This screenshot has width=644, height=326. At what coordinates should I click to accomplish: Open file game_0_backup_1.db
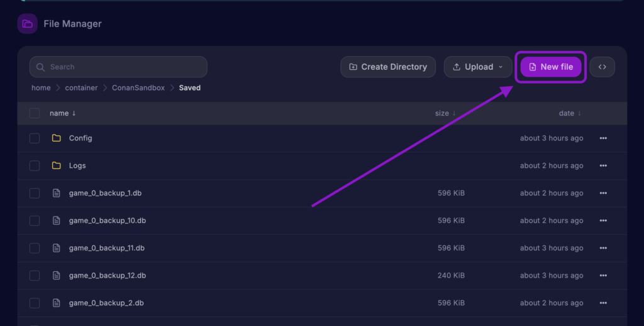tap(105, 193)
